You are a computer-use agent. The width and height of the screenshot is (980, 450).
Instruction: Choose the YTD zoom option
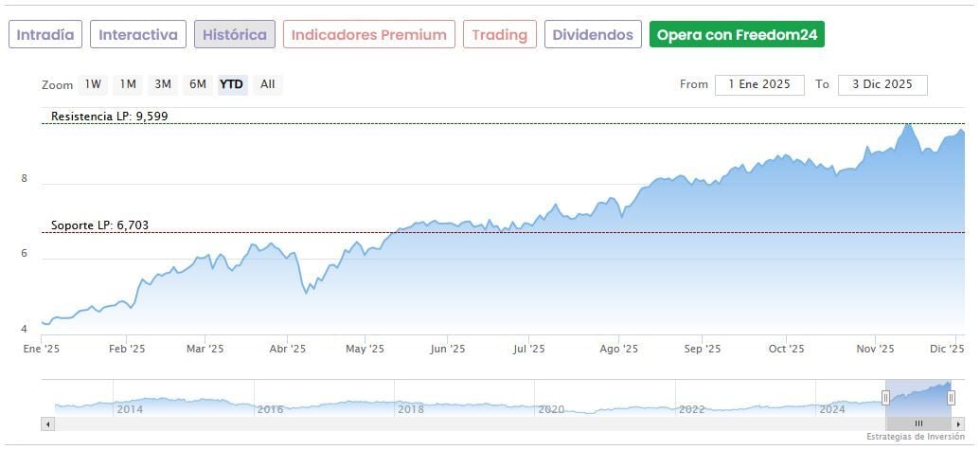[232, 84]
